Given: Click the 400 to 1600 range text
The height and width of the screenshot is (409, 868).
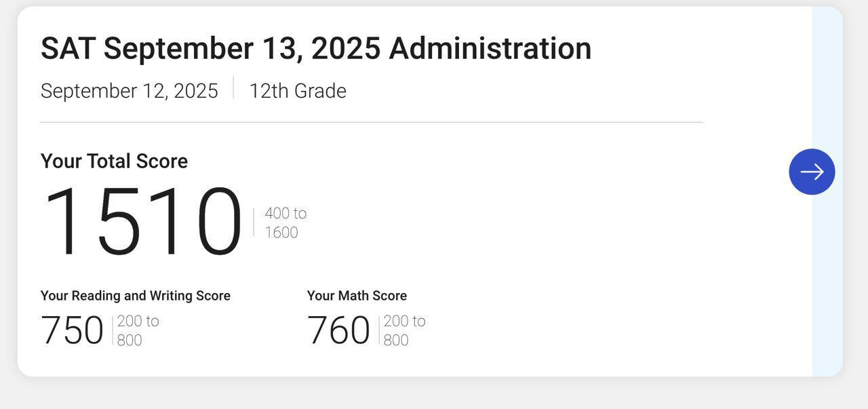Looking at the screenshot, I should pyautogui.click(x=285, y=222).
